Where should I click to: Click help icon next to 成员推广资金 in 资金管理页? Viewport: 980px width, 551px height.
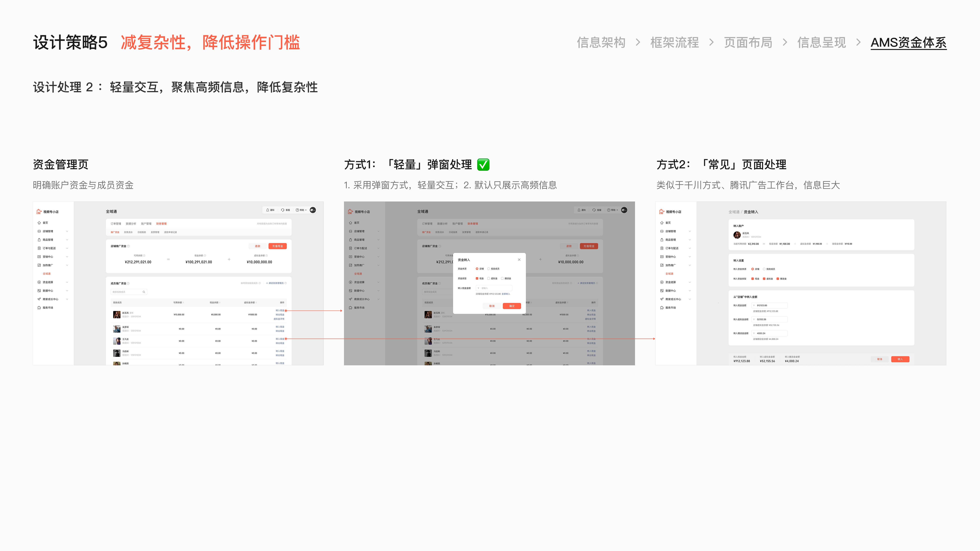pyautogui.click(x=129, y=283)
